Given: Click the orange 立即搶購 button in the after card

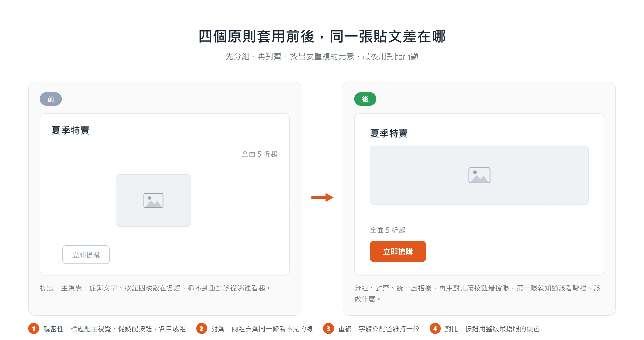Looking at the screenshot, I should 398,251.
